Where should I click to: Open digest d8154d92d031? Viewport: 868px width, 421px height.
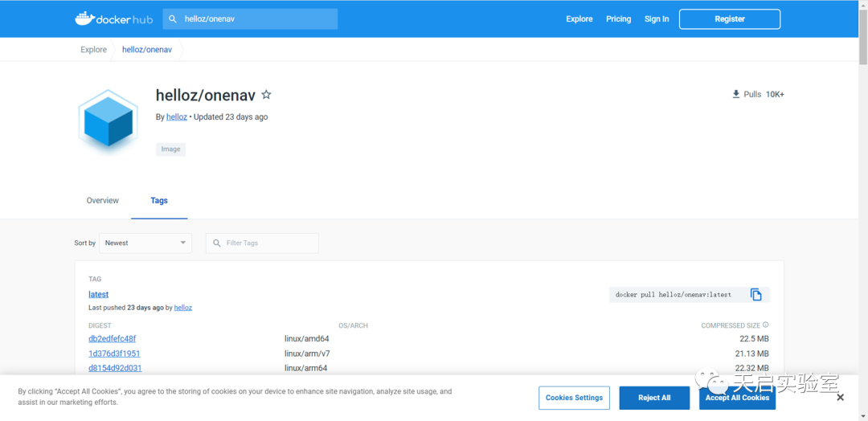(x=115, y=368)
